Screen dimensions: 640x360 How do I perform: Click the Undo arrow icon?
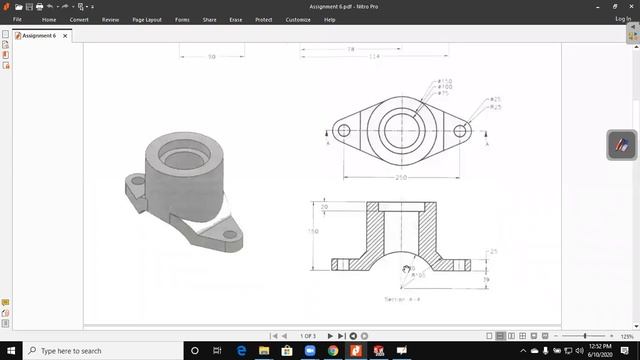point(50,6)
